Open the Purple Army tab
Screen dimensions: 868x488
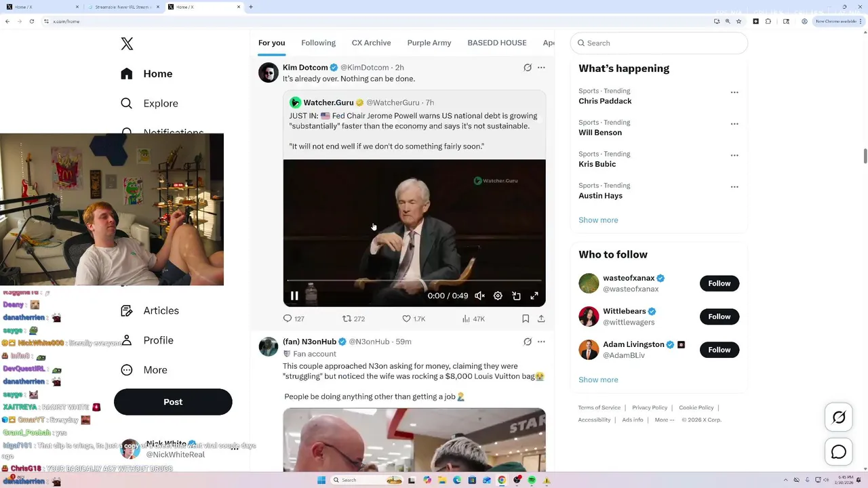click(429, 43)
